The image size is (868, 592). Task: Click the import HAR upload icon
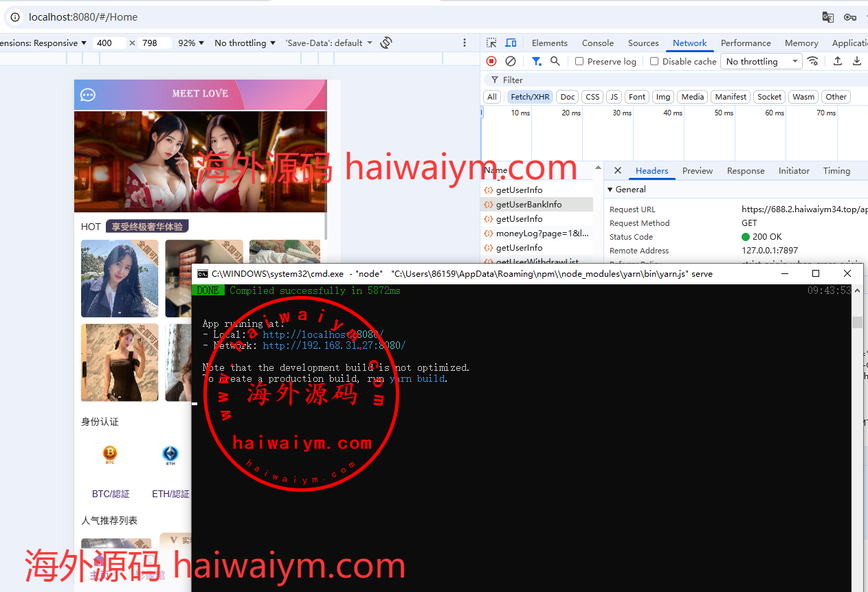pos(838,61)
